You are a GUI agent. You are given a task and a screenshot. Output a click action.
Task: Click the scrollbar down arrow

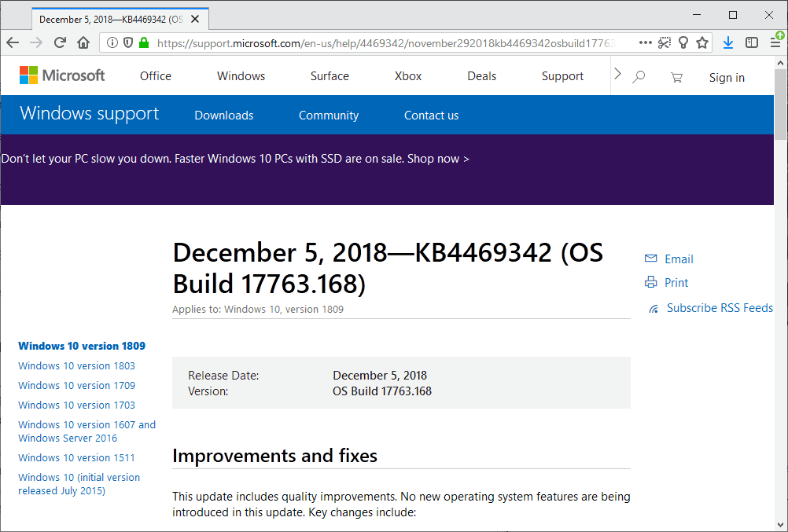click(780, 525)
